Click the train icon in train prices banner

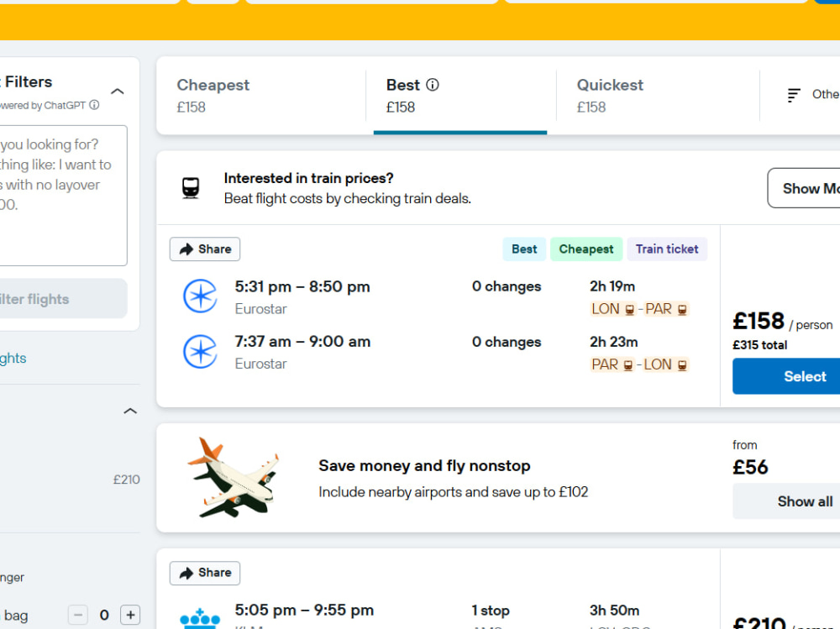click(191, 188)
